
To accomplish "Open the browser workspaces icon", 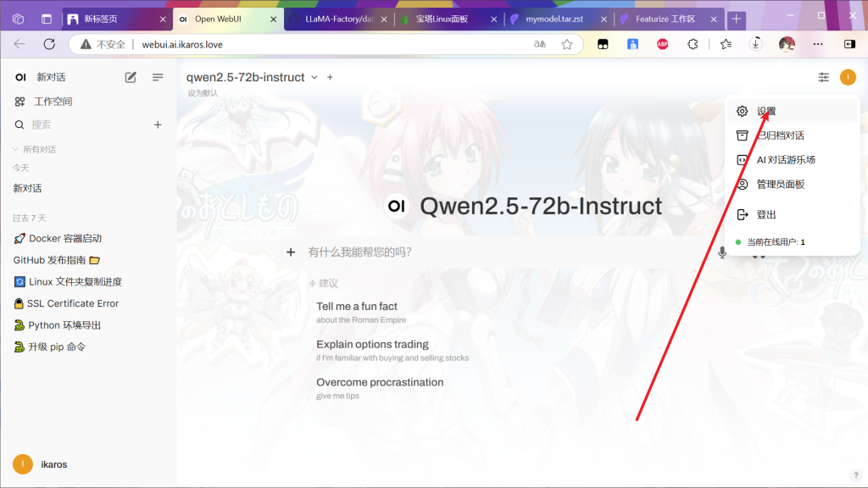I will 19,19.
